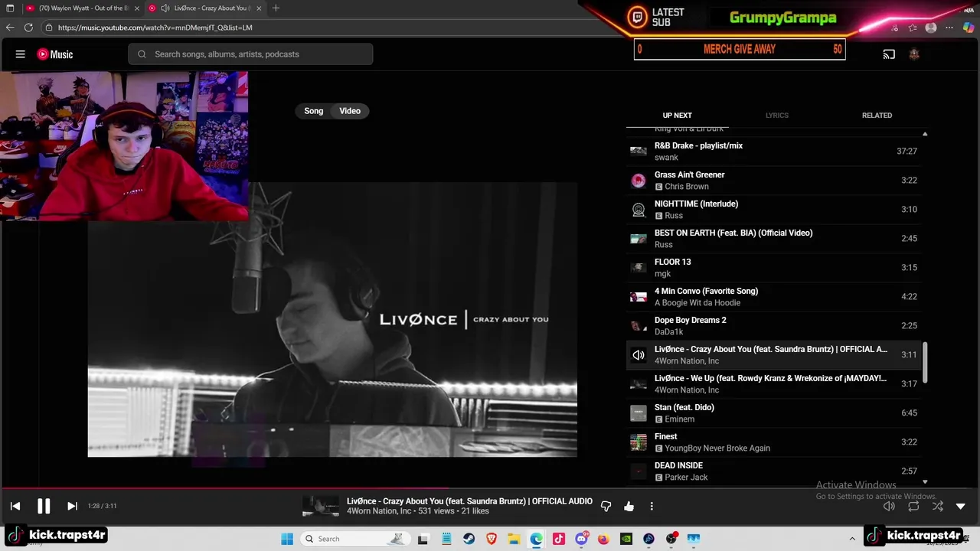The height and width of the screenshot is (551, 980).
Task: Open the YouTube Music hamburger menu
Action: 21,54
